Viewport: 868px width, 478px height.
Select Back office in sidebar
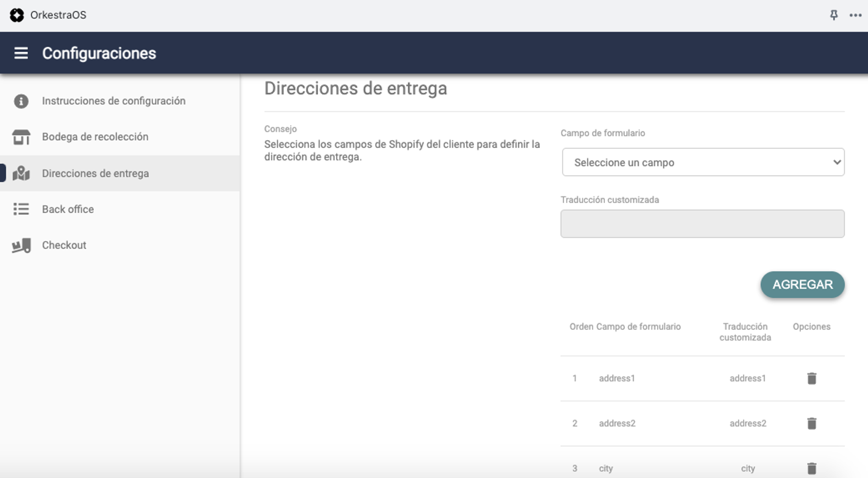(x=68, y=209)
